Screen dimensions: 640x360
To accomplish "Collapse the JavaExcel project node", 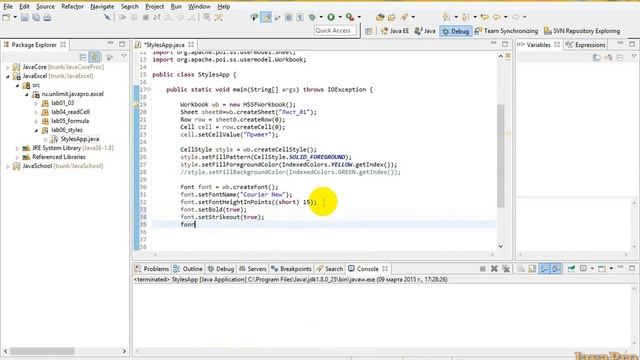I will click(7, 76).
